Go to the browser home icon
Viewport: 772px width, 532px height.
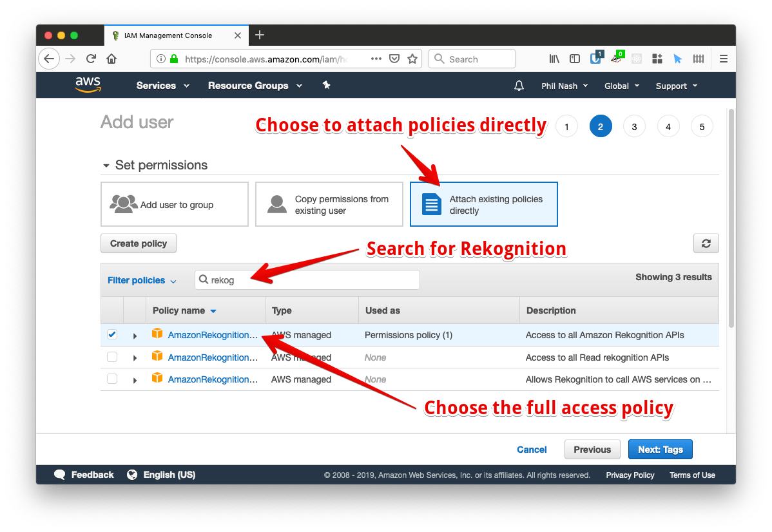tap(111, 59)
